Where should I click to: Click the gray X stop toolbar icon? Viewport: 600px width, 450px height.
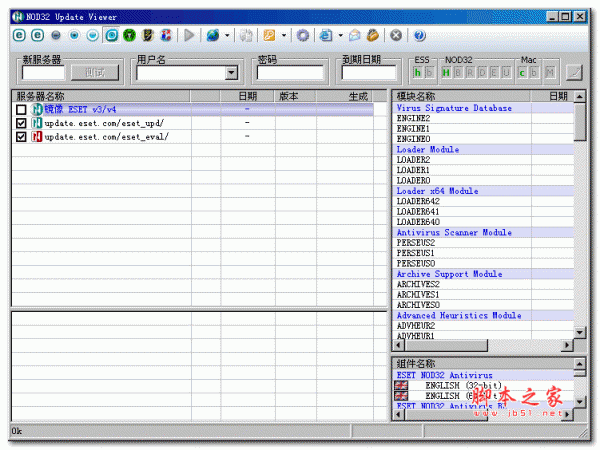click(396, 36)
